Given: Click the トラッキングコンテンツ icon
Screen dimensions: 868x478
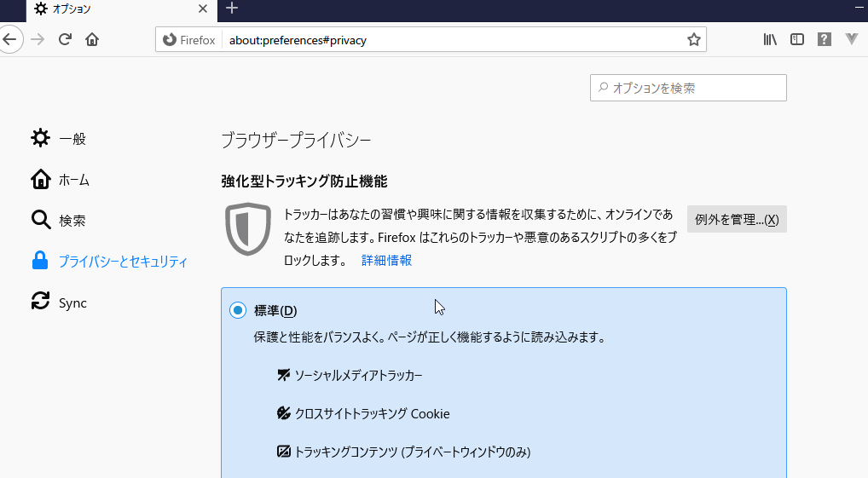Looking at the screenshot, I should [283, 452].
